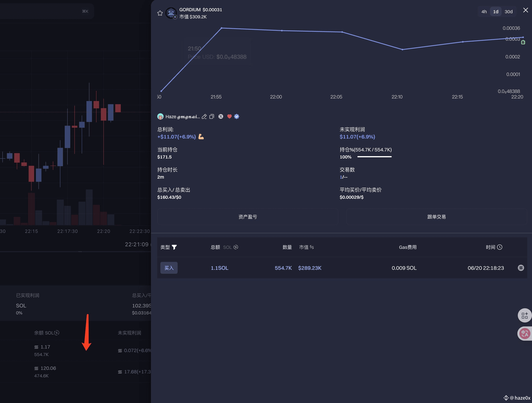This screenshot has height=403, width=532.
Task: Open the 资产盈亏 button
Action: click(247, 217)
